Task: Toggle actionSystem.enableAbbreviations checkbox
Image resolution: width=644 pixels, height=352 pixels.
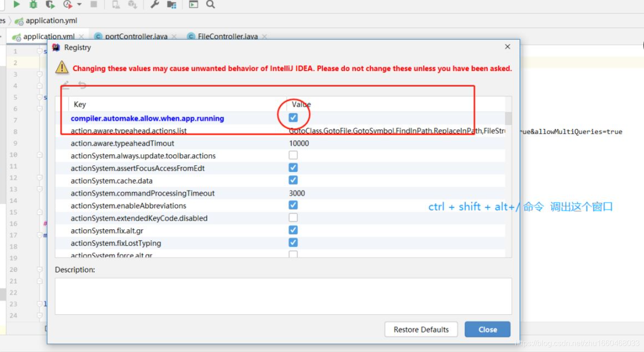Action: (293, 205)
